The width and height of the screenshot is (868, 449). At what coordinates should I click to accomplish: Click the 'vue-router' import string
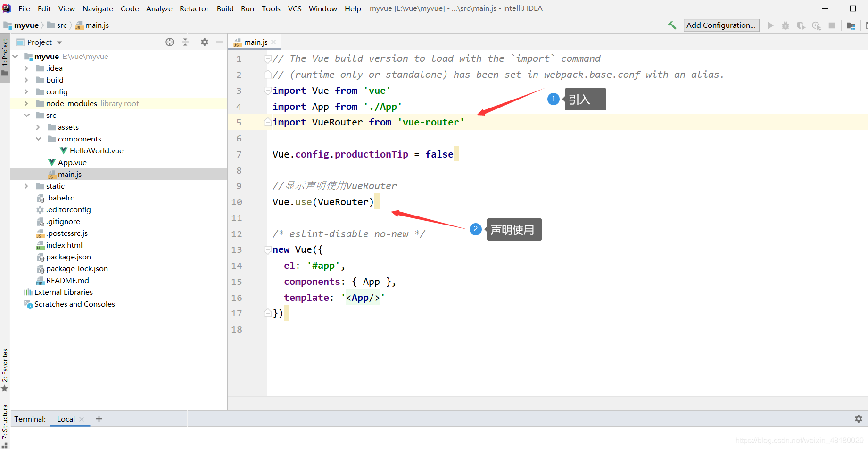pos(431,122)
